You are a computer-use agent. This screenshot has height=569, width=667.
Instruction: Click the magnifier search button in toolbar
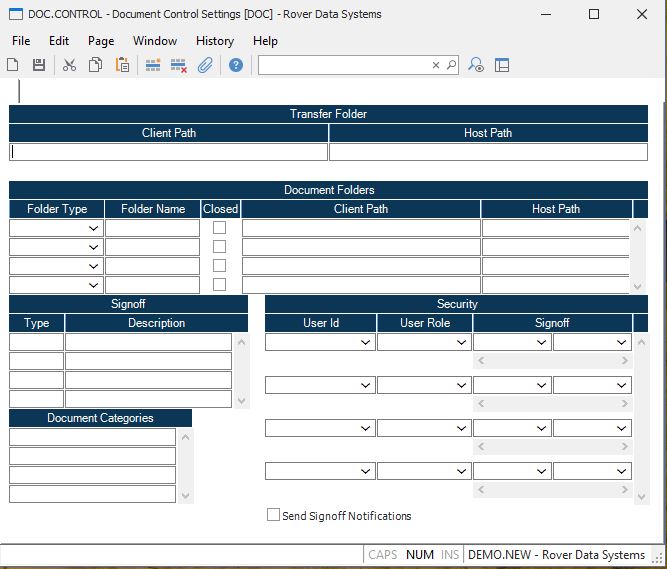pyautogui.click(x=451, y=65)
